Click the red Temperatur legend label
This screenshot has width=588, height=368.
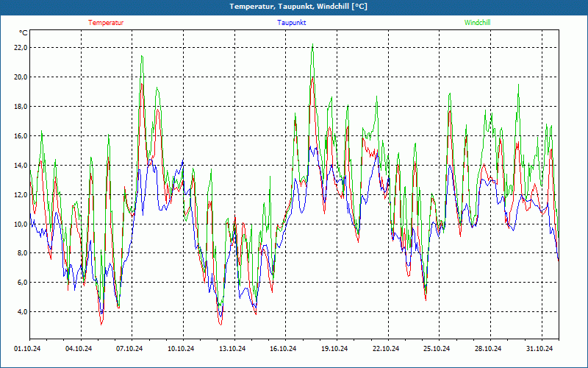pyautogui.click(x=106, y=23)
